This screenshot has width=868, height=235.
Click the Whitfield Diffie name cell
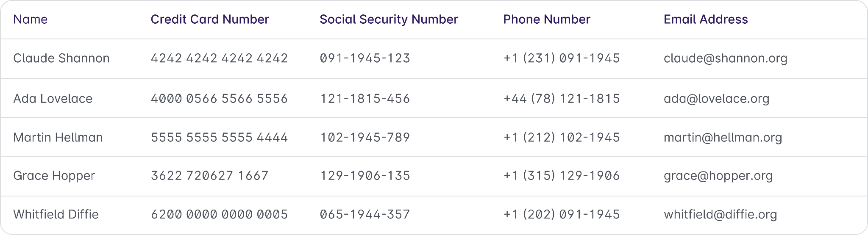[x=56, y=214]
